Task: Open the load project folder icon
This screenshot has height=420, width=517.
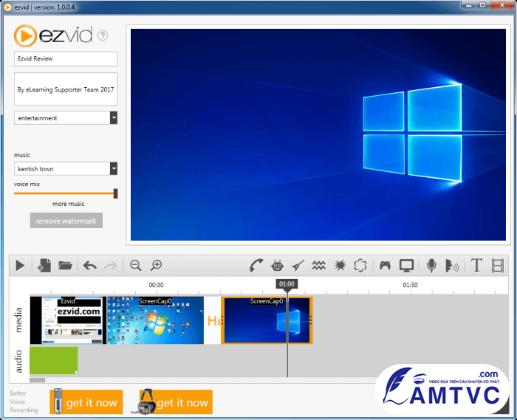Action: coord(65,266)
